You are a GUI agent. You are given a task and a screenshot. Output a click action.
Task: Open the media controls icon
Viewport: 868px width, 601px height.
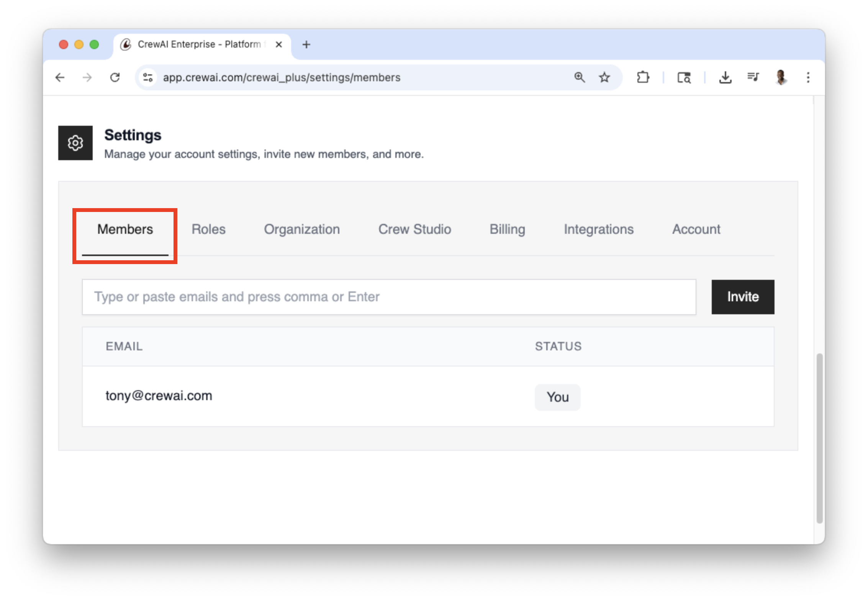coord(753,78)
